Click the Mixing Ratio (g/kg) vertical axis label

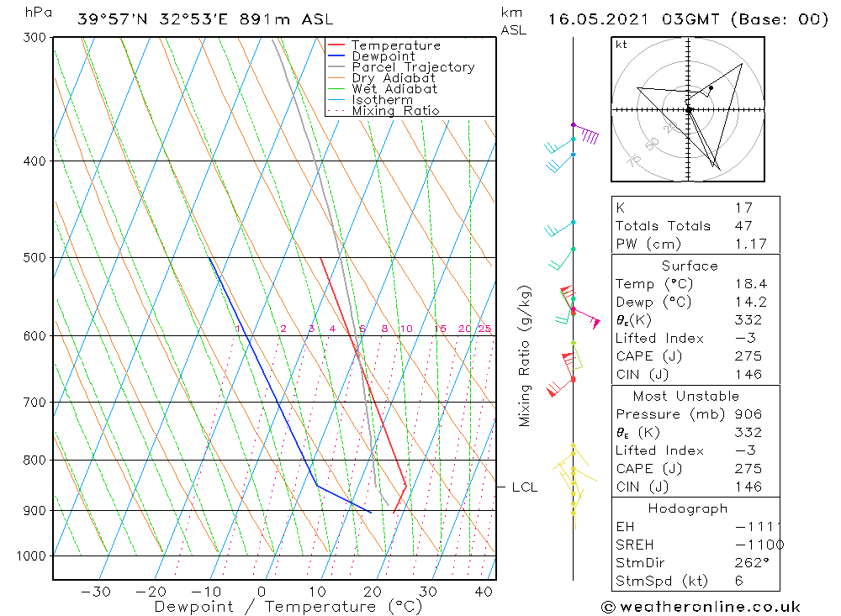(x=525, y=356)
